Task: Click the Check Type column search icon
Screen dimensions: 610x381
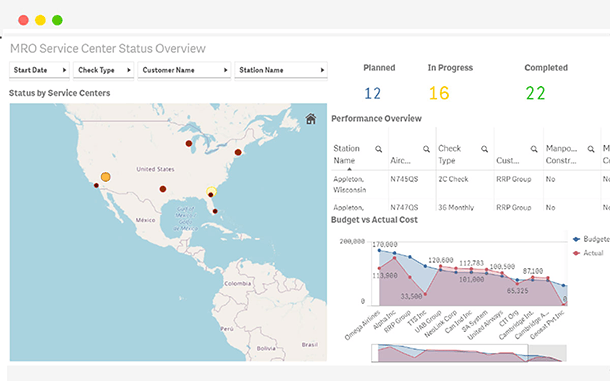Action: [484, 149]
